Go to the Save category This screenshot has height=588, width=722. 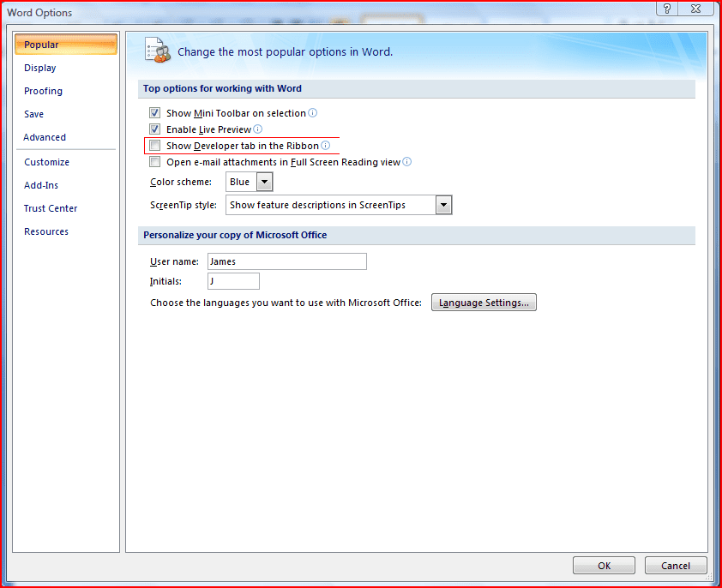pyautogui.click(x=33, y=114)
